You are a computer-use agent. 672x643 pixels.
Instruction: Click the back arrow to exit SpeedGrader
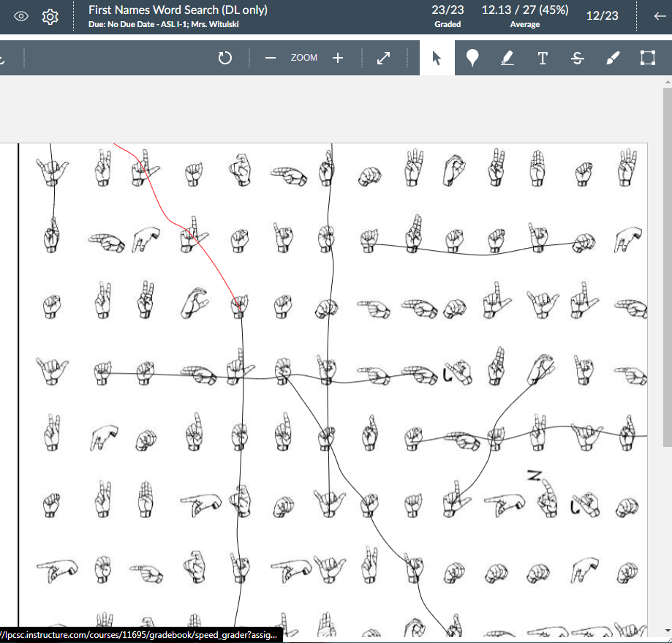click(658, 15)
